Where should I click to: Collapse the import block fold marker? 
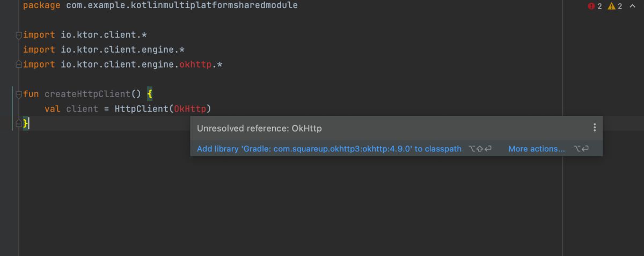tap(19, 35)
